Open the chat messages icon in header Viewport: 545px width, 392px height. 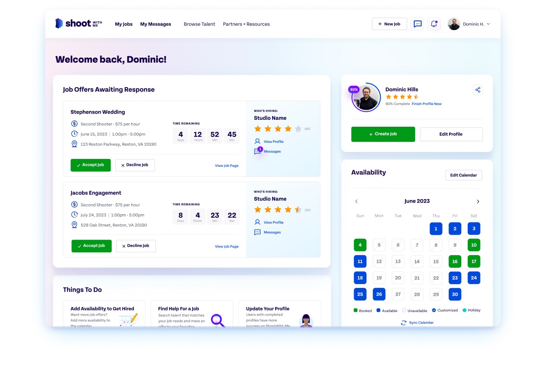[417, 24]
